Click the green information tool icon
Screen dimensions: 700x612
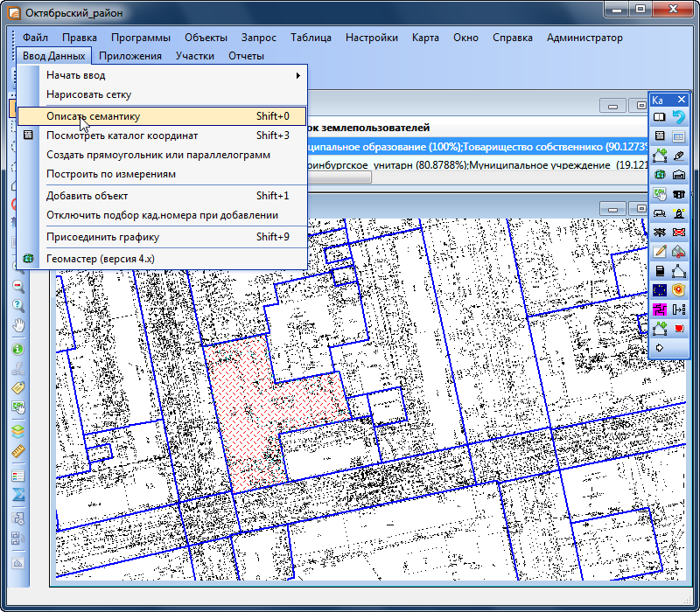[x=17, y=349]
